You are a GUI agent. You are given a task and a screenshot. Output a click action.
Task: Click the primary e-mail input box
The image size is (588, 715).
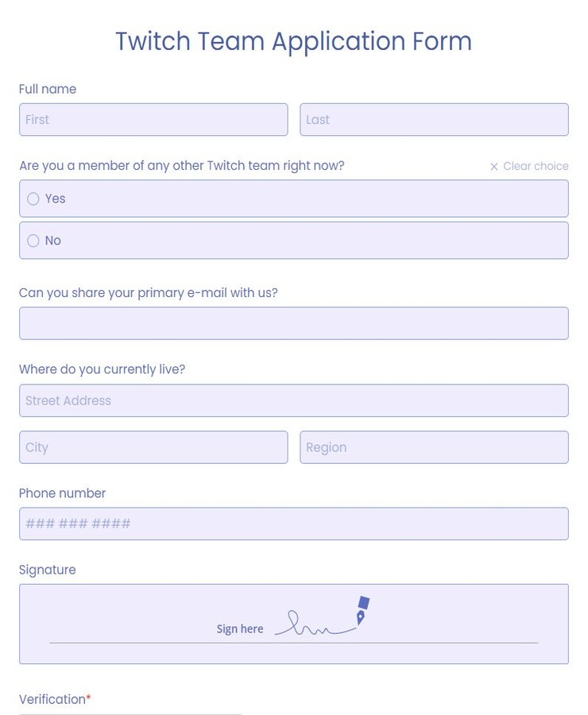coord(294,323)
